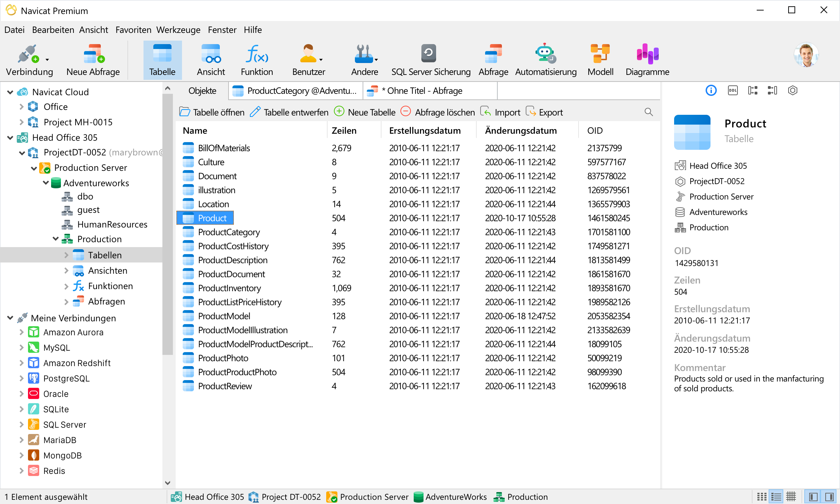Click Production Server in status bar

(367, 497)
